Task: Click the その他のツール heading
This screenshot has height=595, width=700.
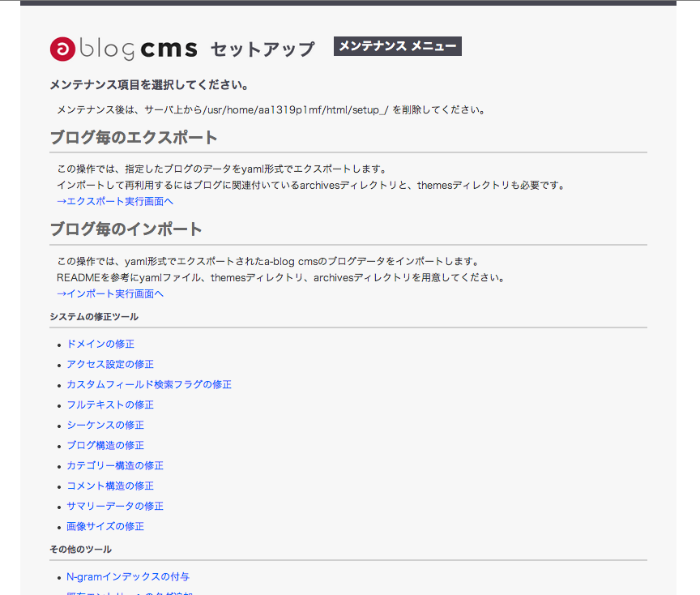Action: [x=81, y=550]
